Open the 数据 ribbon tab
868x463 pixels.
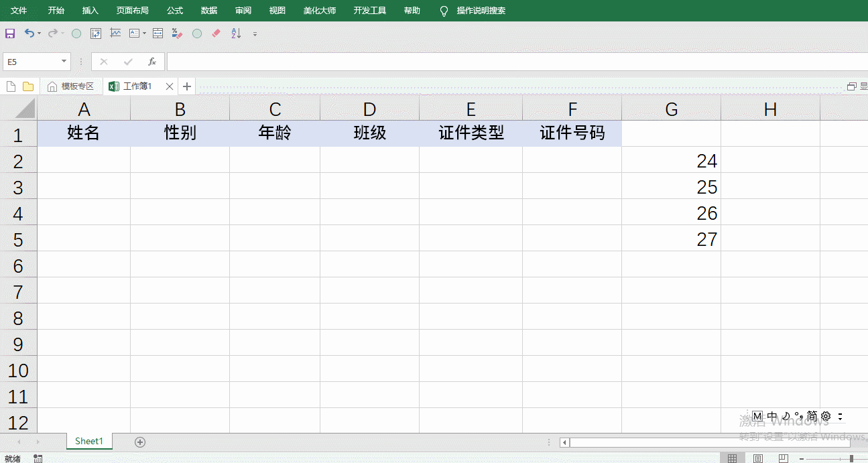coord(209,11)
